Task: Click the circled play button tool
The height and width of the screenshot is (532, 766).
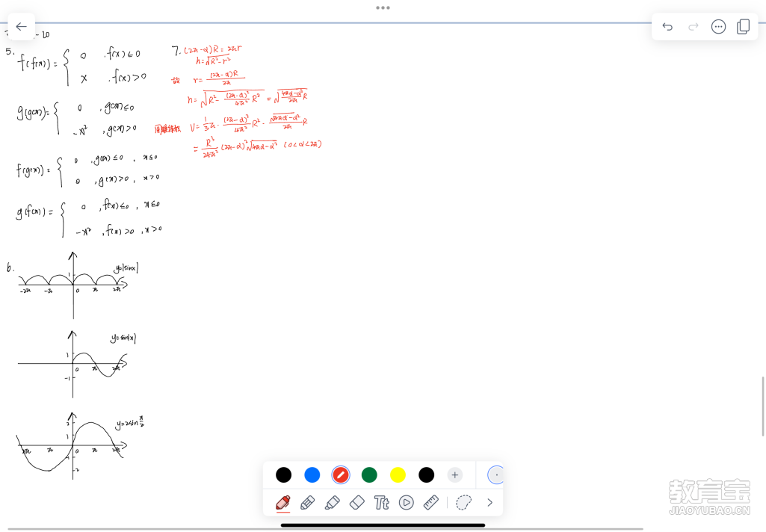Action: click(406, 503)
